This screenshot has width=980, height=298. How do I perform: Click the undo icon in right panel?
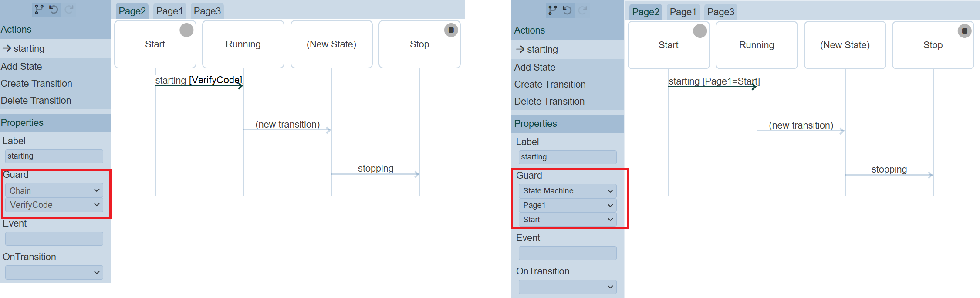567,10
